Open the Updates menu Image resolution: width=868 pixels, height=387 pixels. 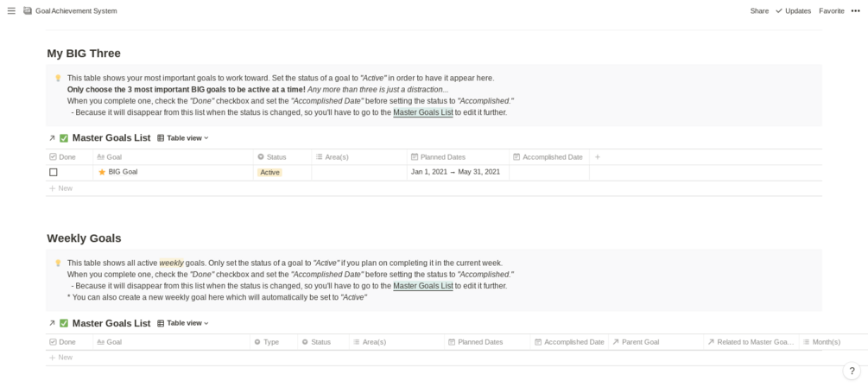[x=793, y=11]
